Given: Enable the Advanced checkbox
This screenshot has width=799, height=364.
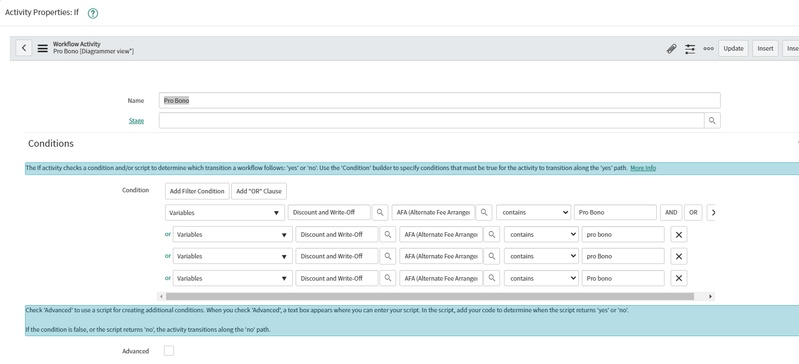Looking at the screenshot, I should tap(169, 351).
